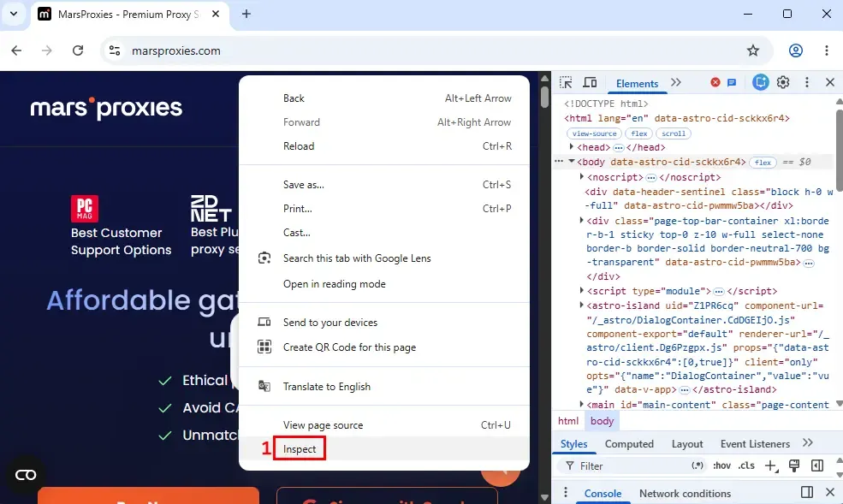Add a new style rule with plus icon
Viewport: 843px width, 504px height.
(x=771, y=465)
